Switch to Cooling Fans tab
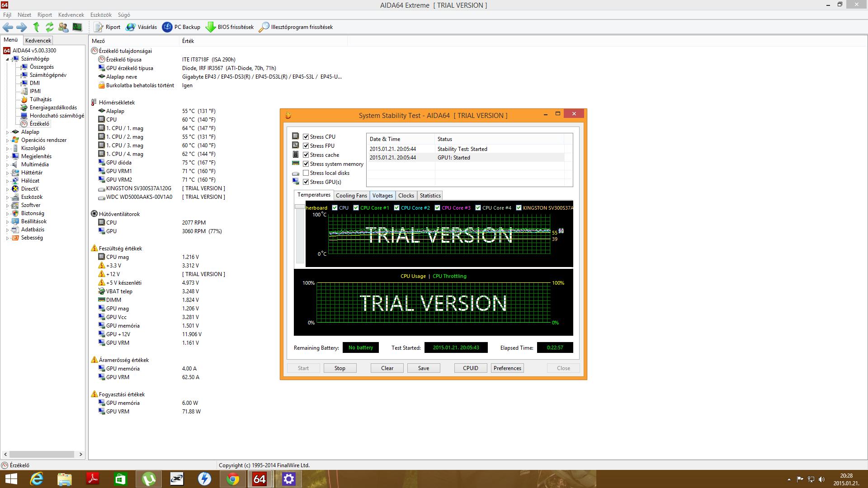The width and height of the screenshot is (868, 488). click(x=351, y=196)
